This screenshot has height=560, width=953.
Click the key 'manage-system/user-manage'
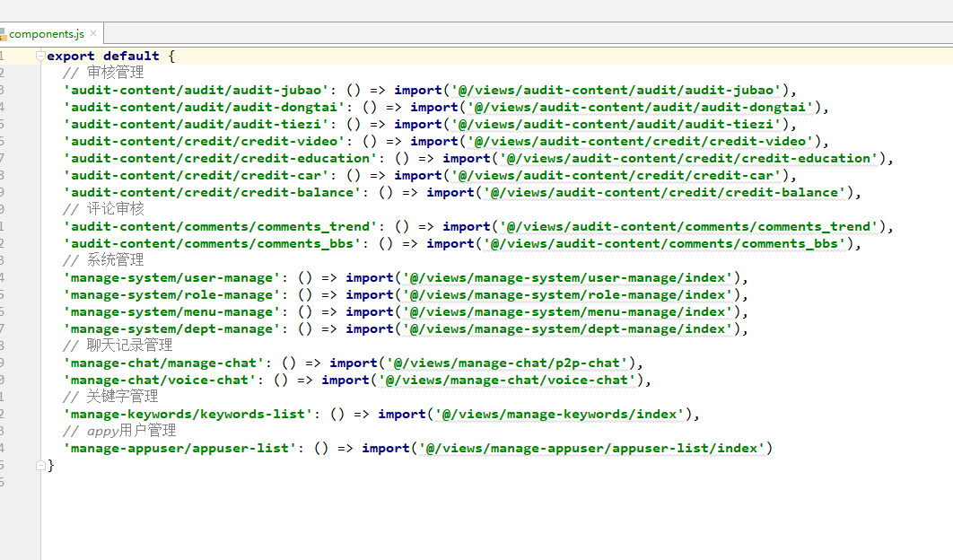click(171, 277)
